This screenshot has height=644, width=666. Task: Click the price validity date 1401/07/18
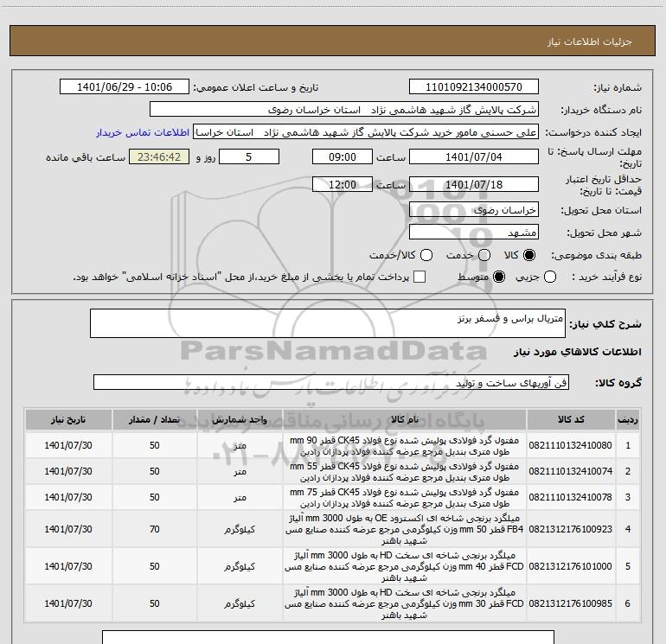[474, 184]
